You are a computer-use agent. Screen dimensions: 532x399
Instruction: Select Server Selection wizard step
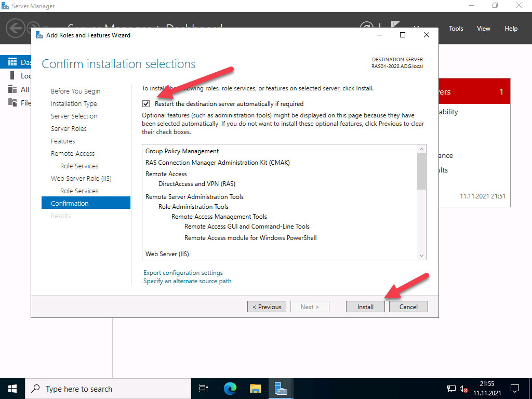74,116
